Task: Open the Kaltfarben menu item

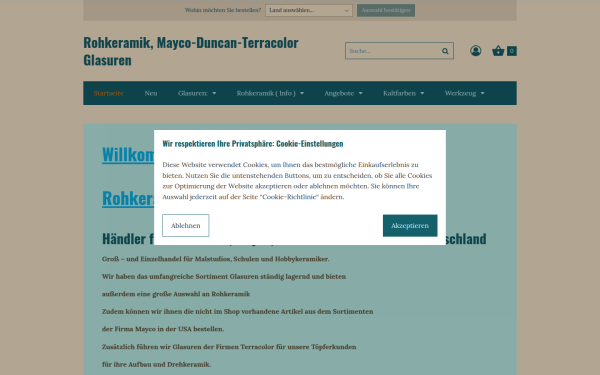Action: tap(399, 93)
